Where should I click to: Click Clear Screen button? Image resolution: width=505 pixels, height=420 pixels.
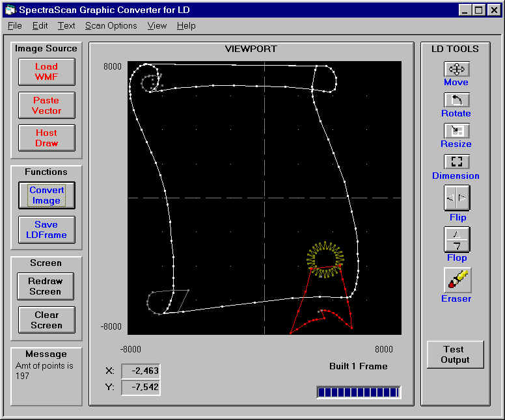tap(47, 320)
